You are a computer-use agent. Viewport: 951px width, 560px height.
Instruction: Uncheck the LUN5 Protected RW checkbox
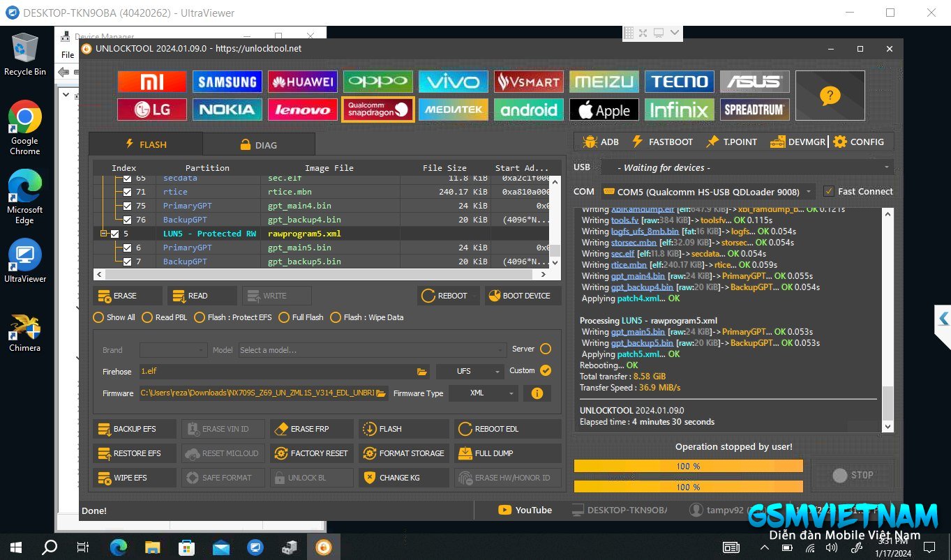coord(115,234)
